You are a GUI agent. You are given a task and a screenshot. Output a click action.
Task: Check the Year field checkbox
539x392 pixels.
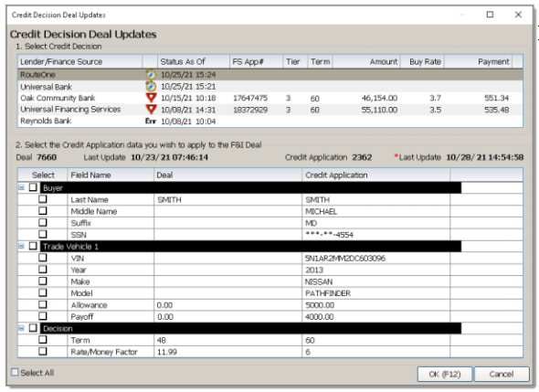click(43, 270)
